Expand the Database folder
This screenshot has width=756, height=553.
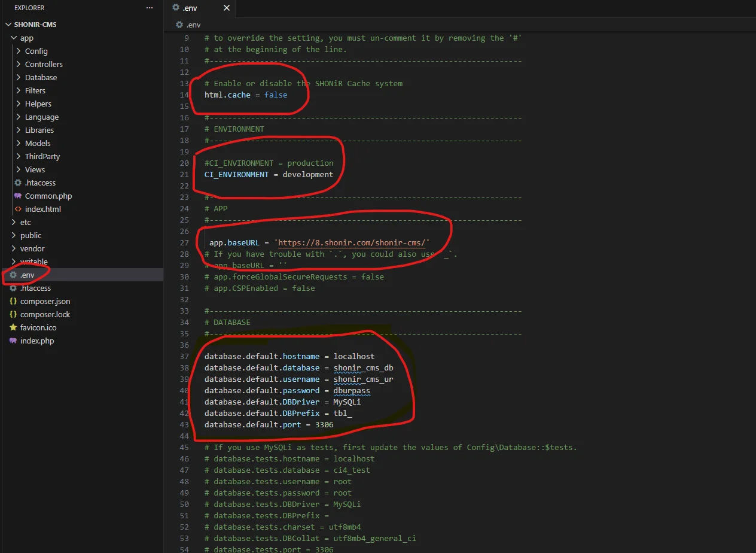tap(19, 77)
